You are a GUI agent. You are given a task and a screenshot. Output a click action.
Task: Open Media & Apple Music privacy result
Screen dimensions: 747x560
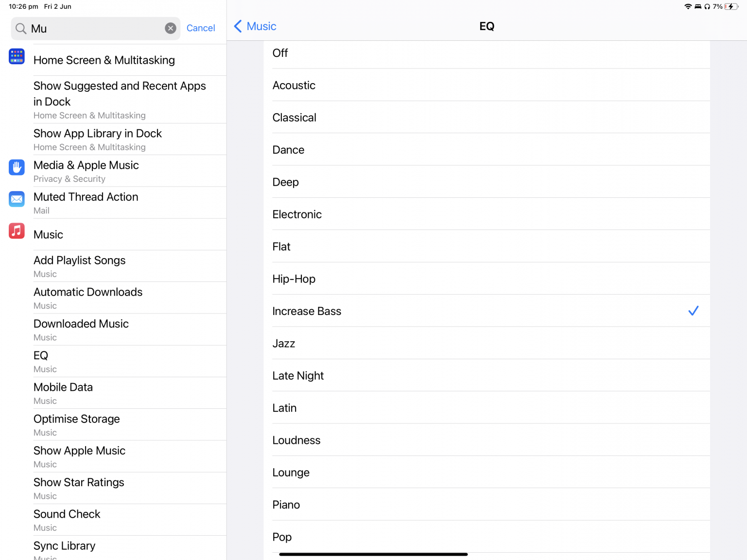113,171
